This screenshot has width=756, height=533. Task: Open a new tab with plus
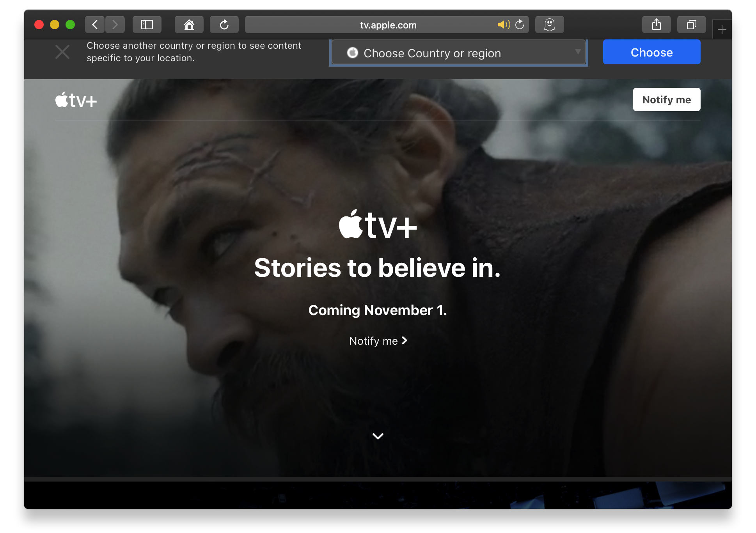(722, 30)
